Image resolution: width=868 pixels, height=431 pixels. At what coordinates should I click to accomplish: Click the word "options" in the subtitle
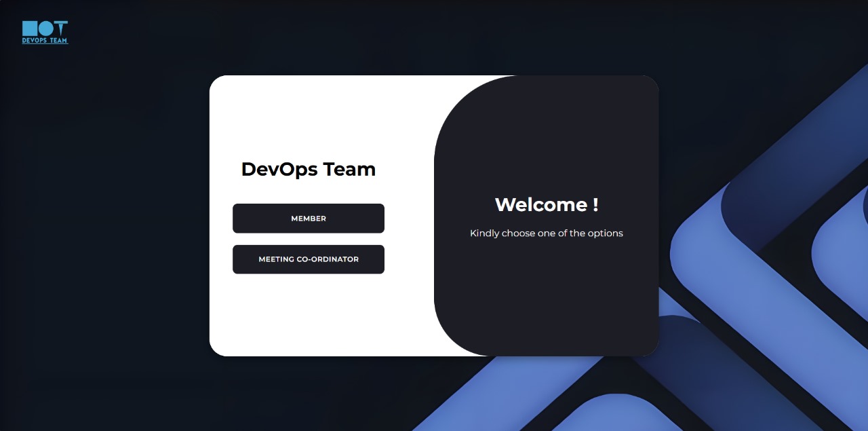click(x=605, y=233)
